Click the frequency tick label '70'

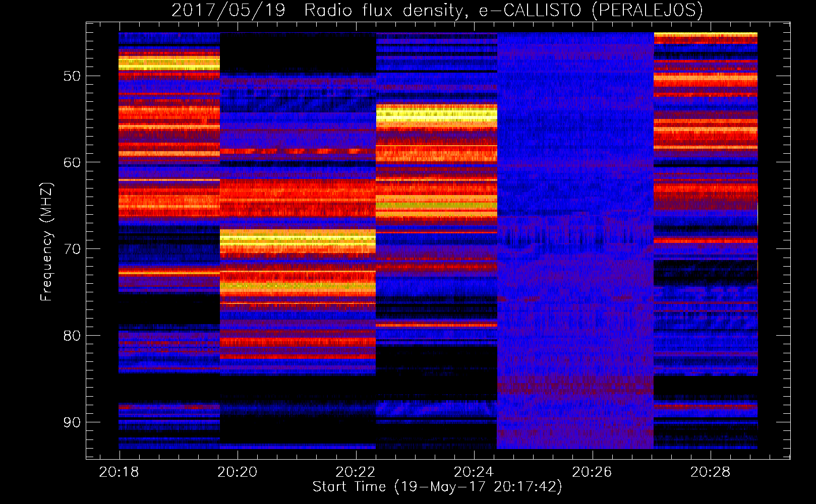(72, 249)
